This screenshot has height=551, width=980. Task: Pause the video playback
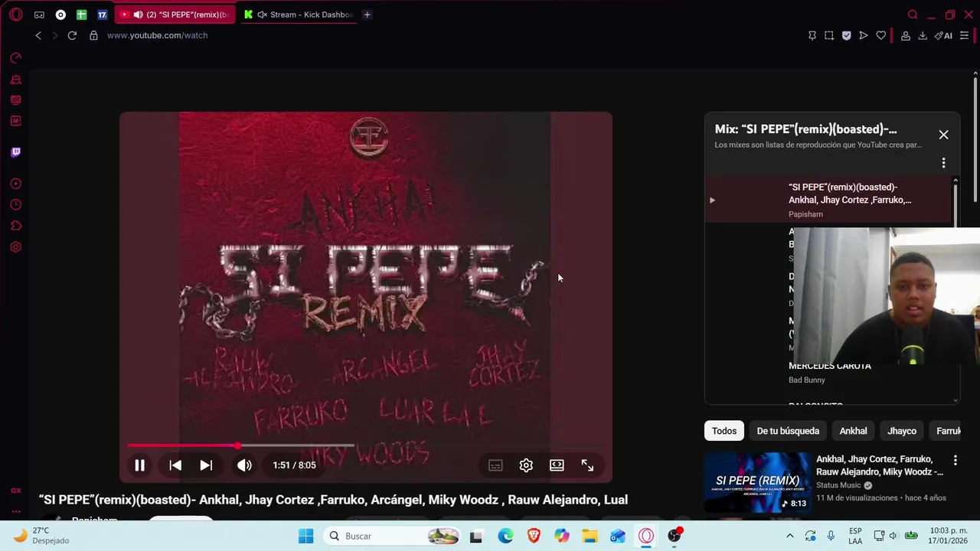140,465
